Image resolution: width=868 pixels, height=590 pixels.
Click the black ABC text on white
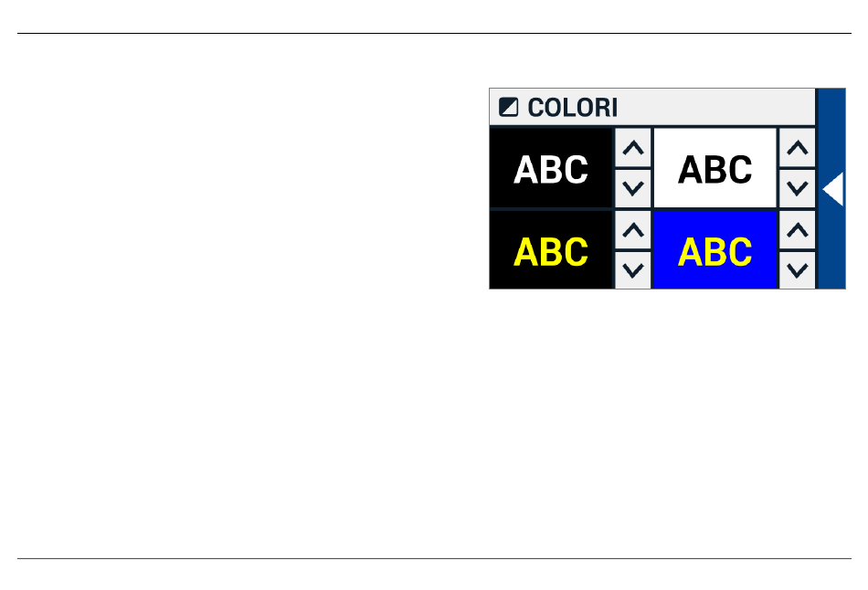point(715,170)
